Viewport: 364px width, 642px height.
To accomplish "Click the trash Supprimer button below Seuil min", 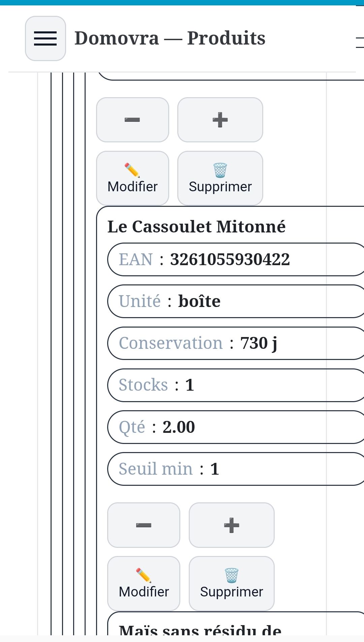I will pos(232,583).
